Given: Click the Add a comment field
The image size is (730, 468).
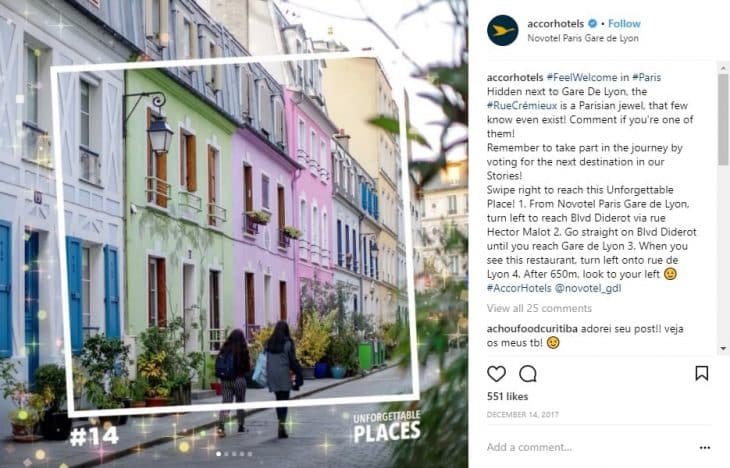Looking at the screenshot, I should (x=589, y=447).
